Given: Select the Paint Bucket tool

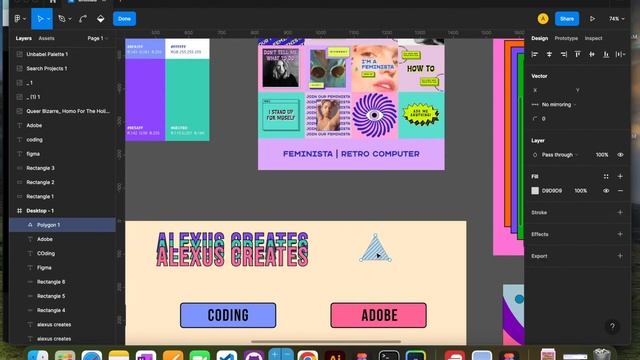Looking at the screenshot, I should pyautogui.click(x=100, y=19).
